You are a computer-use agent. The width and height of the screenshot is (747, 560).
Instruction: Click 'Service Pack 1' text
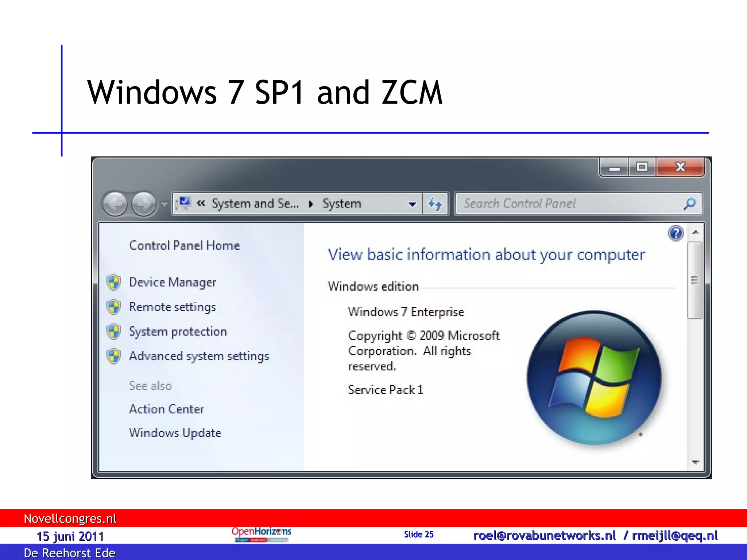(x=386, y=390)
